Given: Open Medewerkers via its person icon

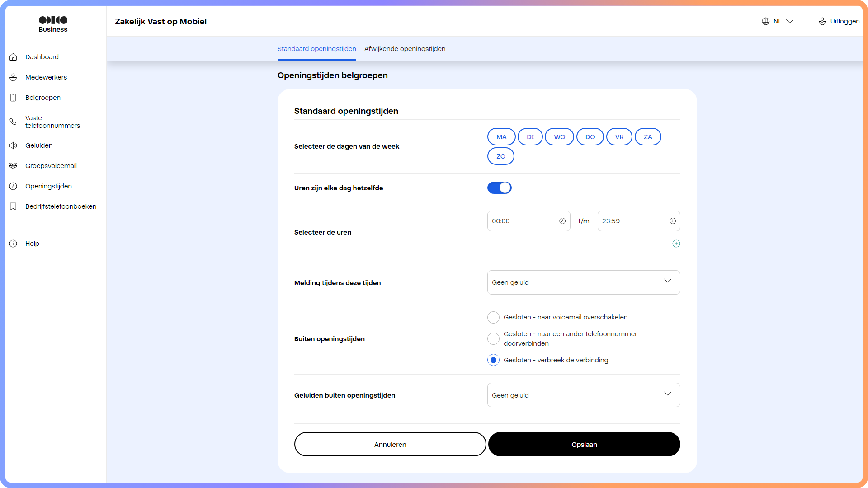Looking at the screenshot, I should [13, 77].
